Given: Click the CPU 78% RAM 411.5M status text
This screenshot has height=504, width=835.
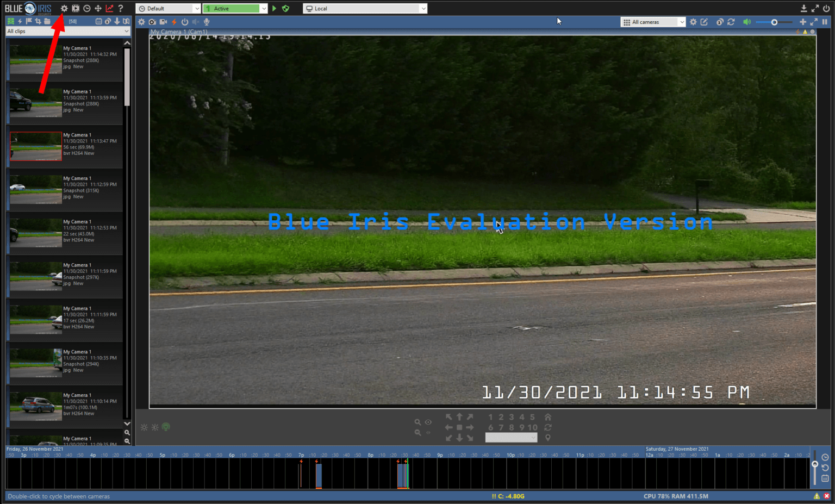Looking at the screenshot, I should pos(676,496).
